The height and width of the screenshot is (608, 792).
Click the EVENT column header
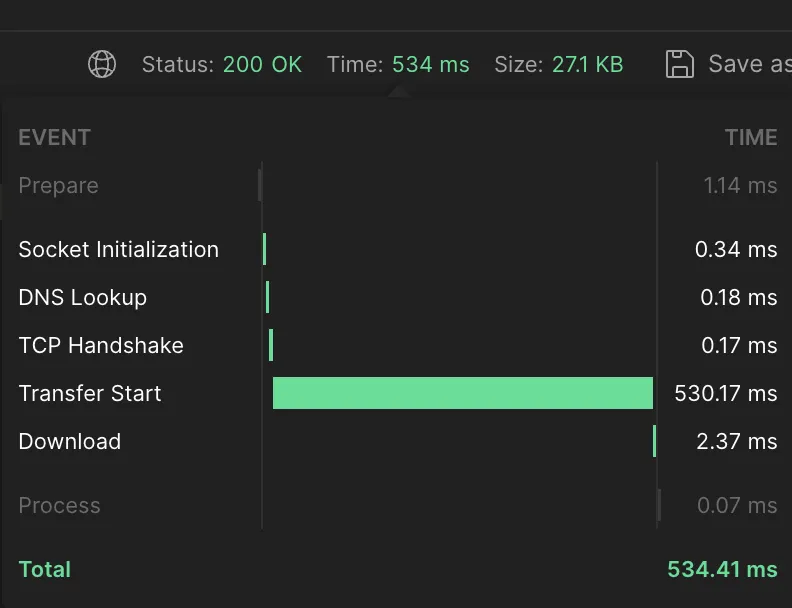pyautogui.click(x=54, y=137)
